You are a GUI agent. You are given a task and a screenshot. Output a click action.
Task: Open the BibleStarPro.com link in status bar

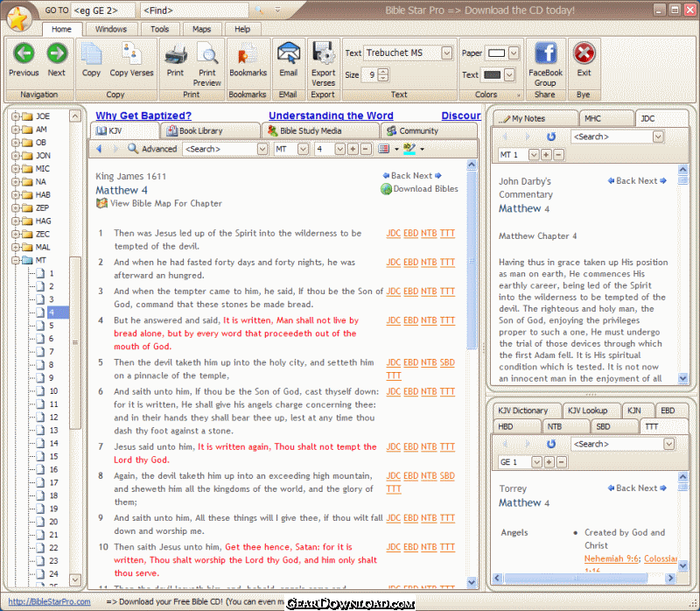(x=49, y=601)
